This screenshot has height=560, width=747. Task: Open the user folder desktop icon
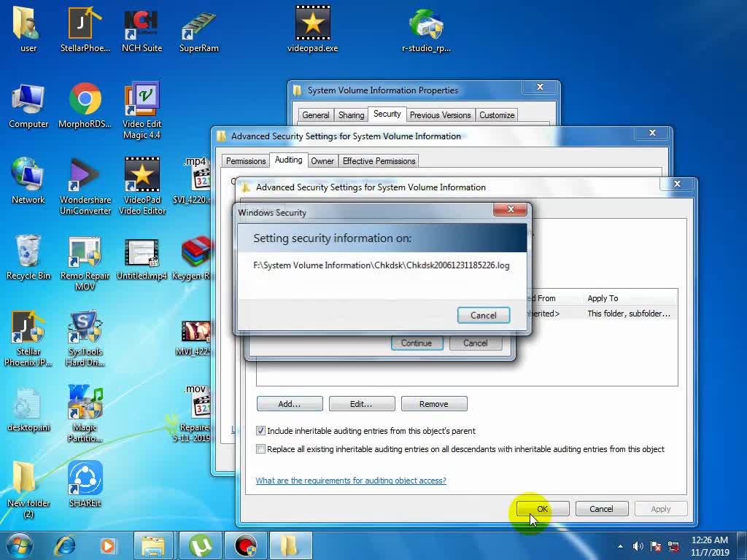[28, 28]
